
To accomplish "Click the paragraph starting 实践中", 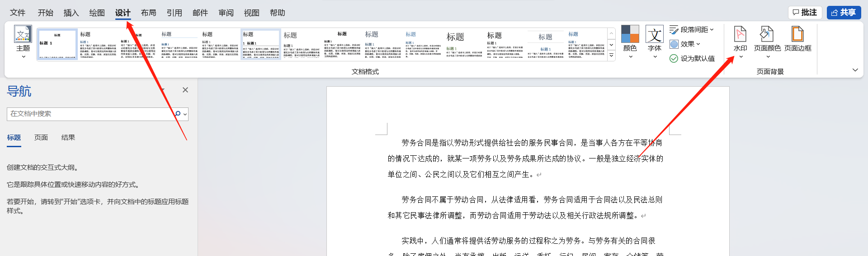I will 525,246.
